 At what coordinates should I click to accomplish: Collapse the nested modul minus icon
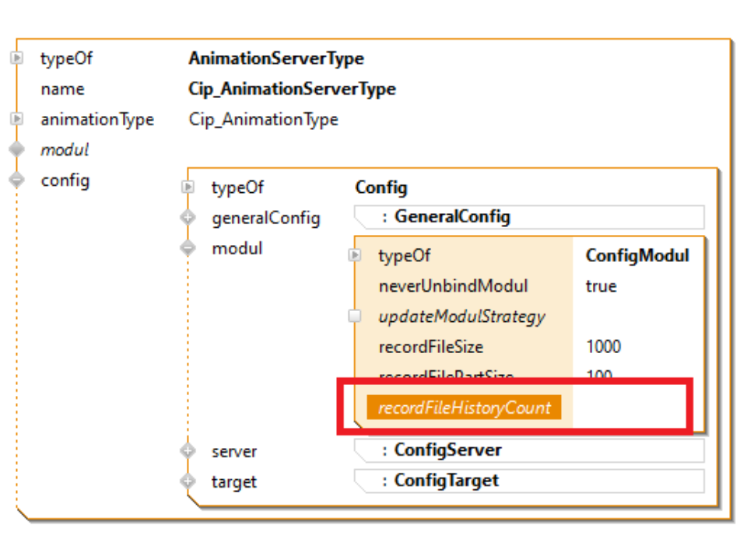point(188,248)
